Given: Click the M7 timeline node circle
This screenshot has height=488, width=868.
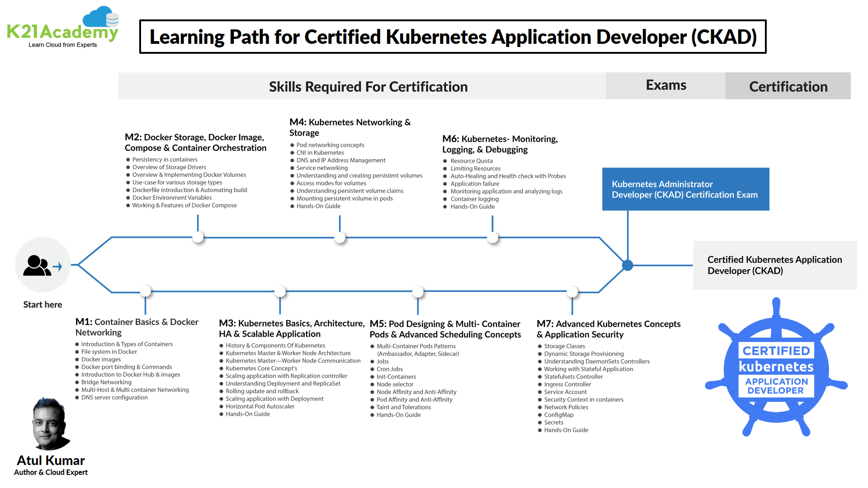Looking at the screenshot, I should (572, 292).
